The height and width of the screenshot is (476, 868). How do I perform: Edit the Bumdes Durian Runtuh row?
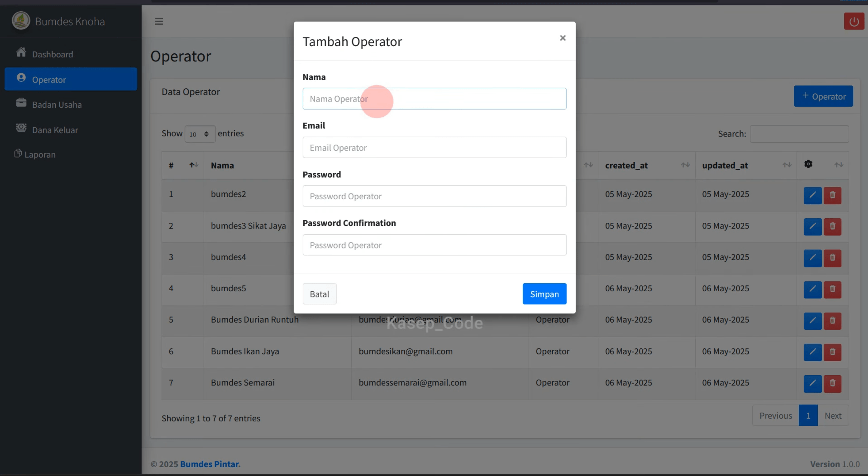pyautogui.click(x=812, y=321)
